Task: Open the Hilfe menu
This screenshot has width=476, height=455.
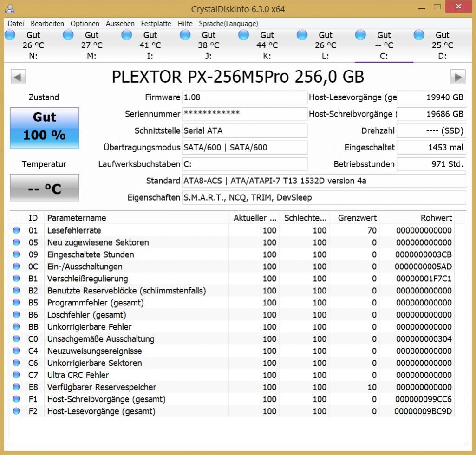Action: pos(185,24)
